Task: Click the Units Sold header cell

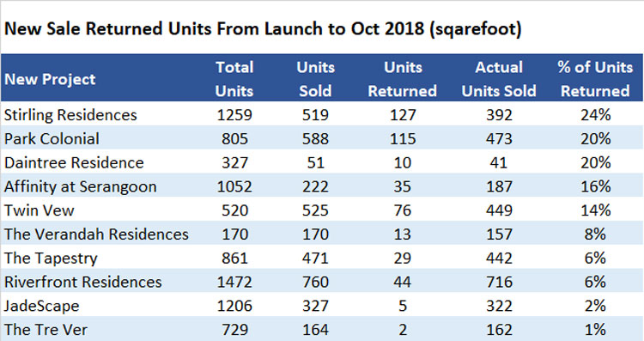Action: [x=315, y=79]
